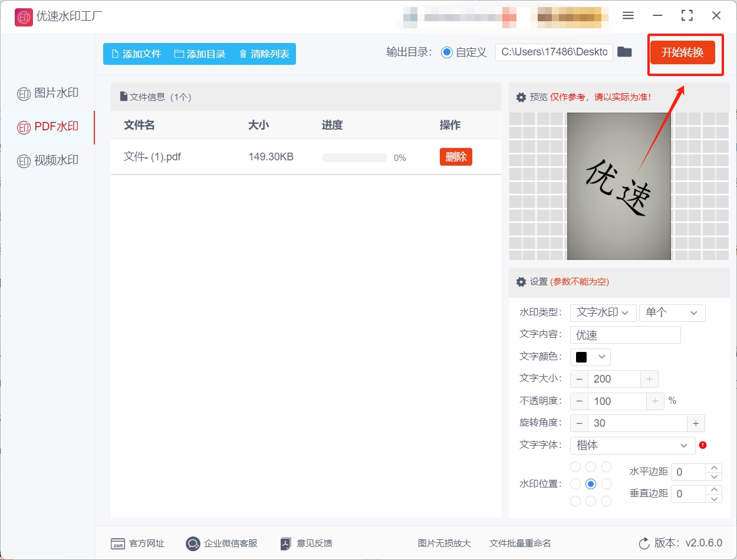Open the hamburger menu icon in title bar

tap(628, 16)
